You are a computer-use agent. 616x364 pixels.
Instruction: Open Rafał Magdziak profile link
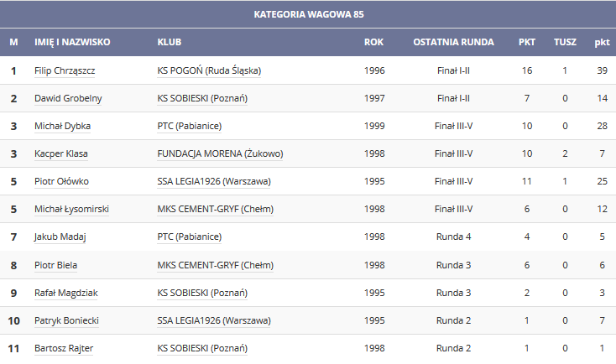(66, 293)
